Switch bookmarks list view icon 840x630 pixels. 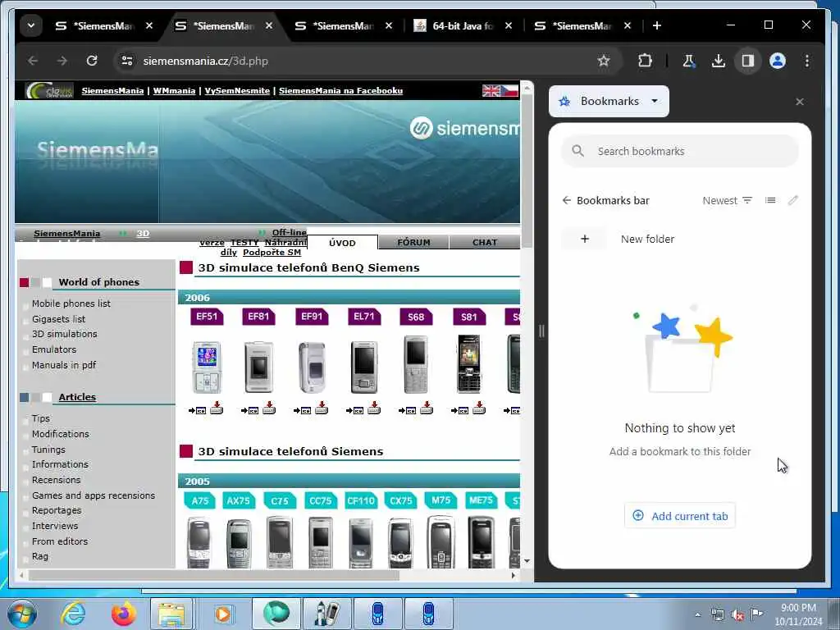pos(770,200)
